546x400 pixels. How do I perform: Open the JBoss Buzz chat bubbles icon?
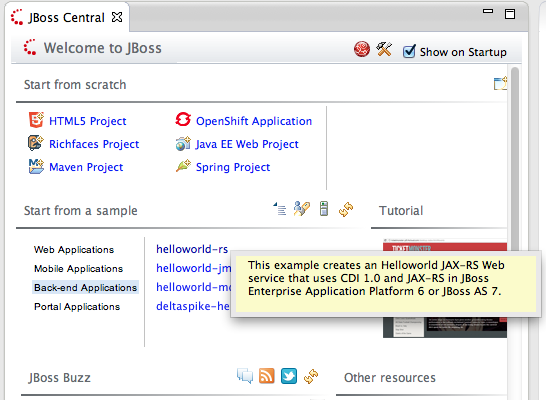(x=245, y=376)
